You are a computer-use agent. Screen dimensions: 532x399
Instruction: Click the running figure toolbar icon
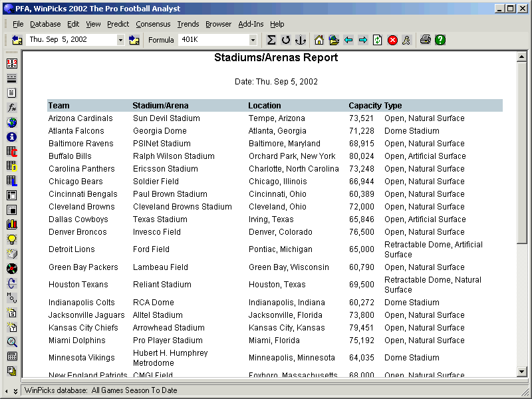406,40
